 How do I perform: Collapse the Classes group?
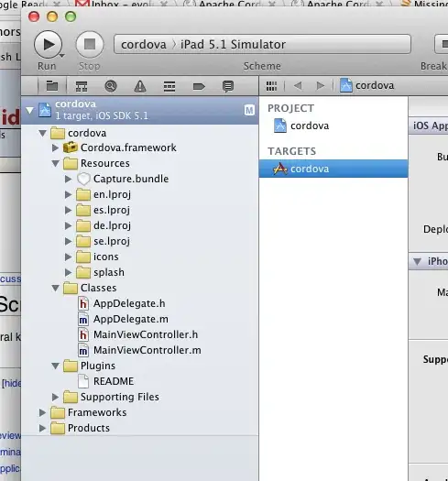[x=56, y=288]
